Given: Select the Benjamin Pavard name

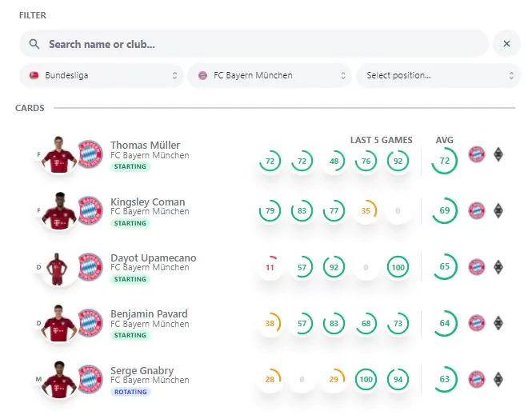Looking at the screenshot, I should [149, 314].
